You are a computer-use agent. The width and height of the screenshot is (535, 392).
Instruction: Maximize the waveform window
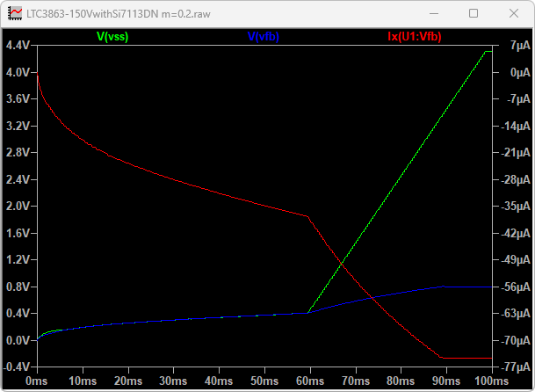pyautogui.click(x=474, y=14)
